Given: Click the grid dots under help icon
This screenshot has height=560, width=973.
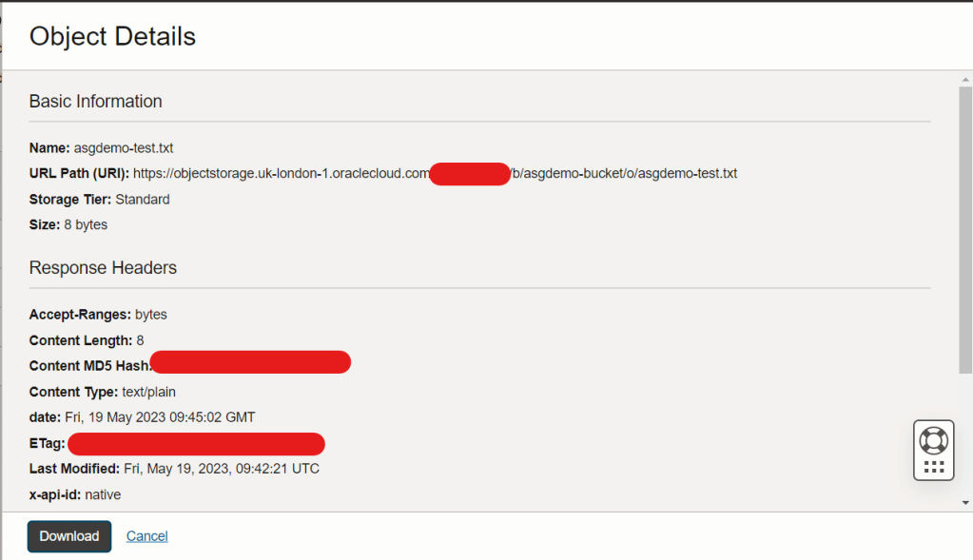Looking at the screenshot, I should (x=934, y=467).
